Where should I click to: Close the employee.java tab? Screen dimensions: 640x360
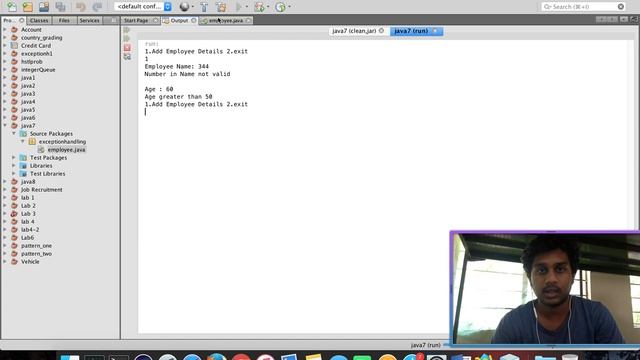coord(248,20)
